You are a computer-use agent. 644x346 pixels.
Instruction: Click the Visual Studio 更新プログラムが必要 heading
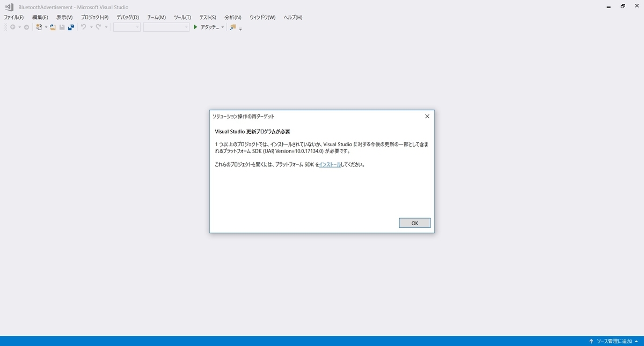pyautogui.click(x=252, y=131)
